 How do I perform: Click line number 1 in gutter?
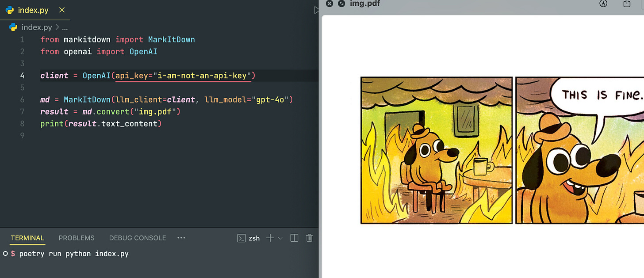22,40
